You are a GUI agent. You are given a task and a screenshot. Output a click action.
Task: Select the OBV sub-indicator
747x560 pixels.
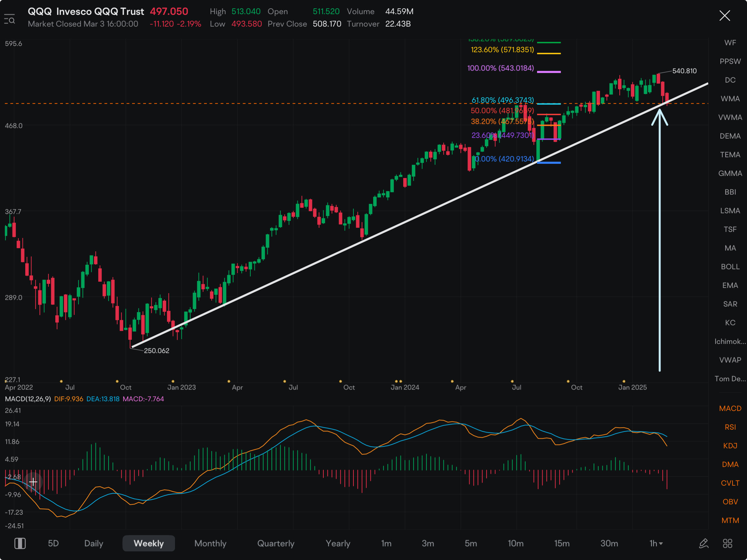[730, 502]
